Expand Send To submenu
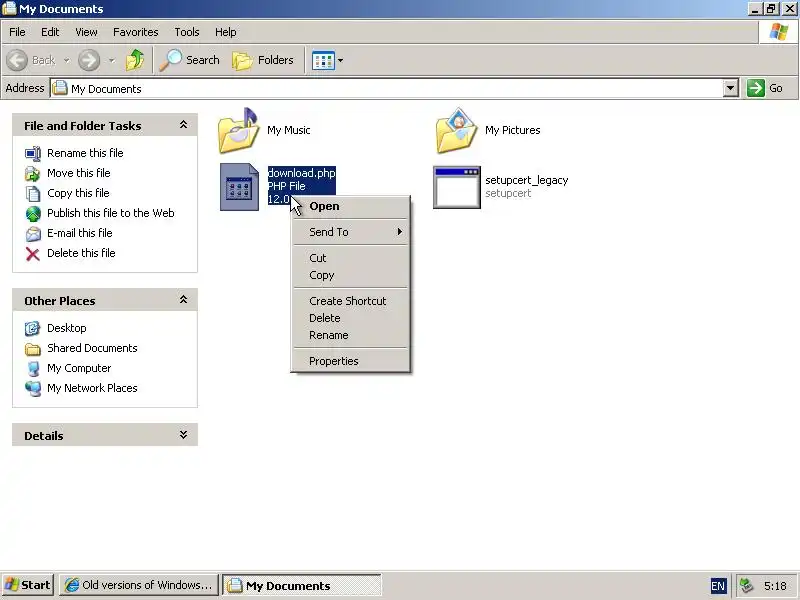 click(350, 232)
